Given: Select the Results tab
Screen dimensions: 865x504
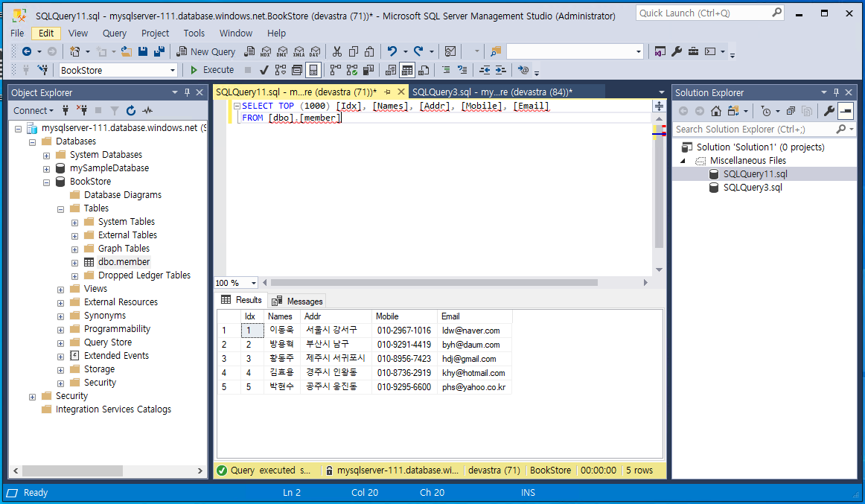Looking at the screenshot, I should [x=242, y=300].
